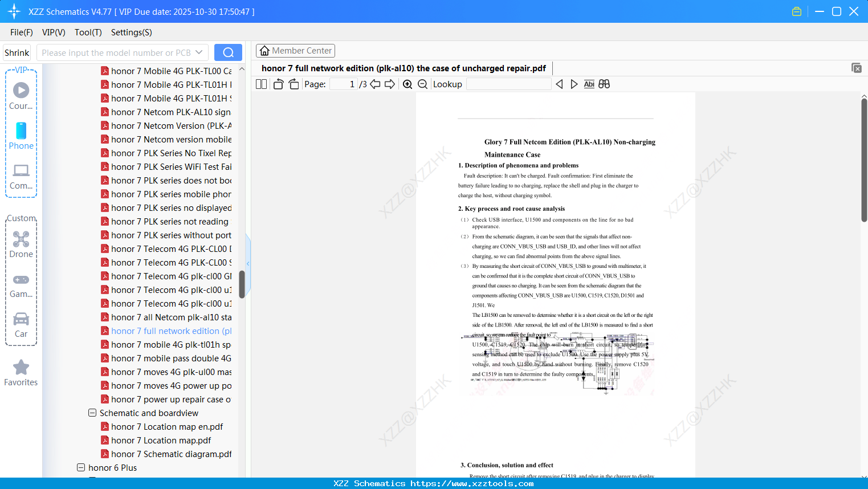This screenshot has width=868, height=489.
Task: Open honor 7 PLK series without port file
Action: (172, 235)
